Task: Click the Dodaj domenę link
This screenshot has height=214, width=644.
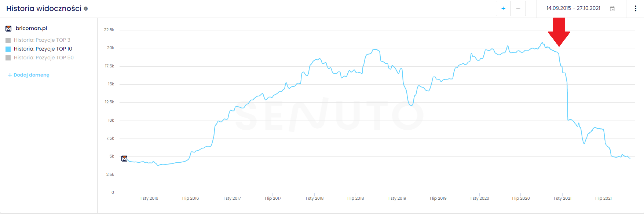Action: [x=31, y=75]
